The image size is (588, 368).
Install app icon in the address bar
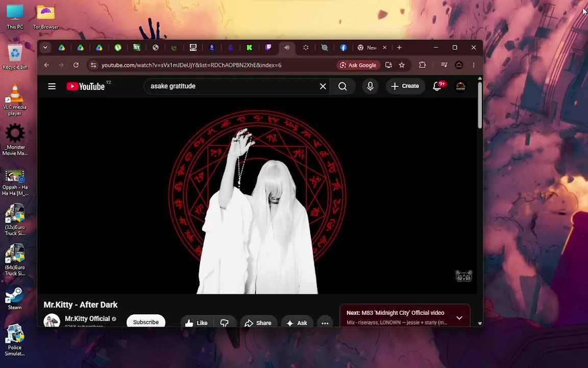388,65
